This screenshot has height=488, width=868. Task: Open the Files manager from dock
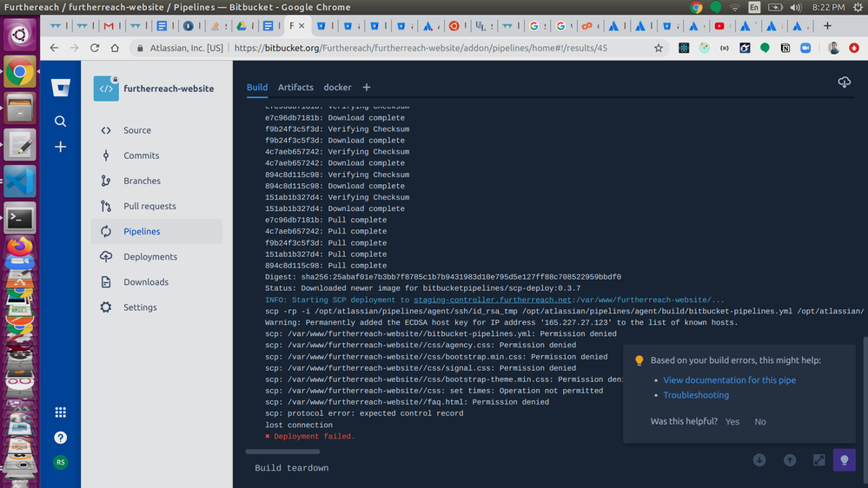point(20,109)
